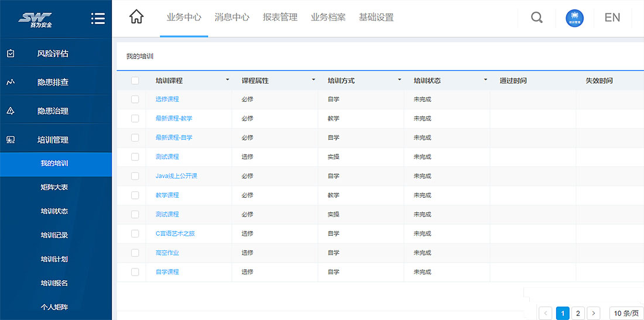
Task: Select 矩阵大表 in the sidebar
Action: (54, 187)
